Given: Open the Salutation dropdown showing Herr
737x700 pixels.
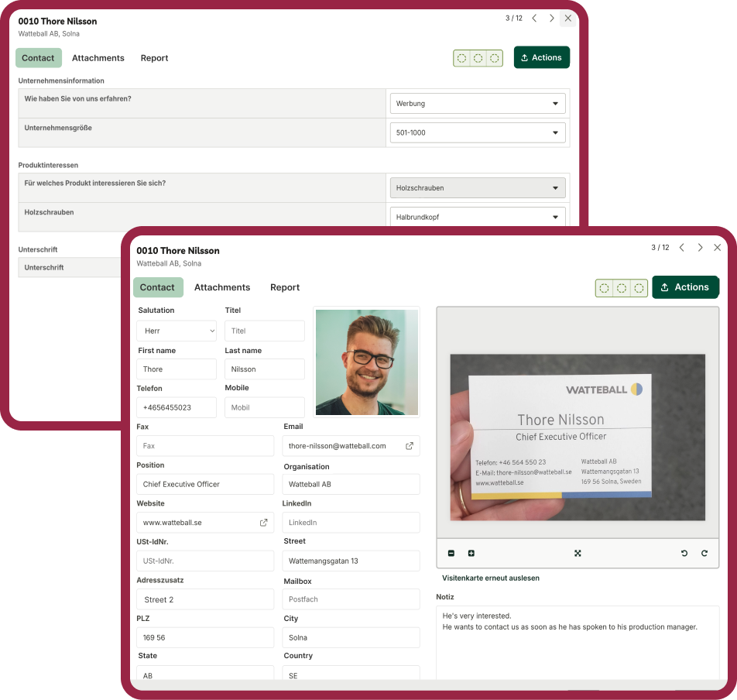Looking at the screenshot, I should (x=177, y=331).
